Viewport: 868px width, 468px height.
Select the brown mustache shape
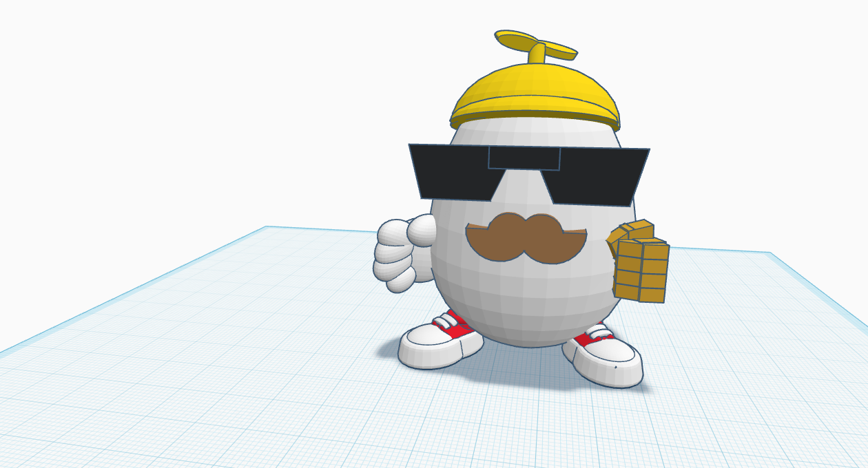(526, 237)
